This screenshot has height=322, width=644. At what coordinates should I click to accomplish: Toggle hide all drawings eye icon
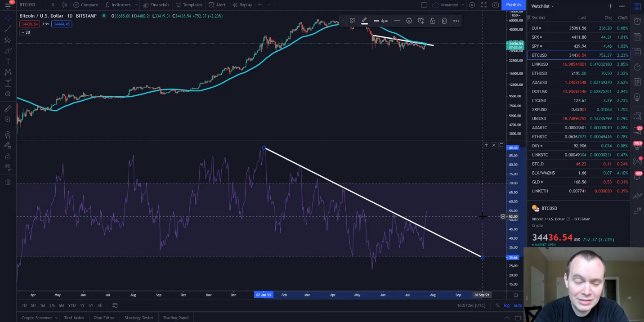click(8, 167)
